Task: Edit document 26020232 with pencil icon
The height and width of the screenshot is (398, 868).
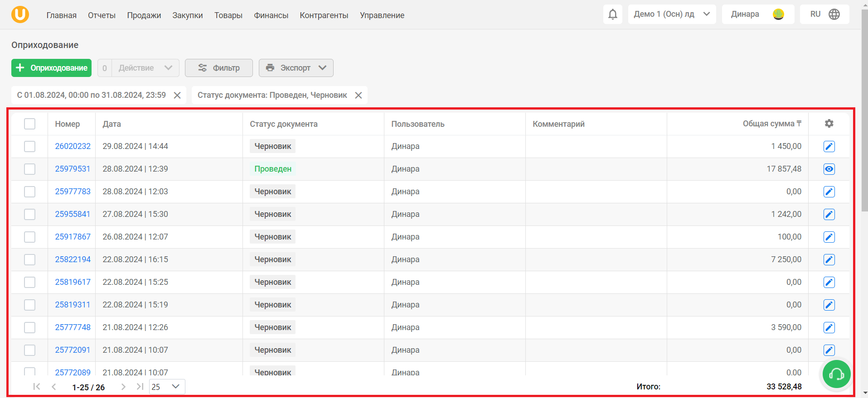Action: click(829, 146)
